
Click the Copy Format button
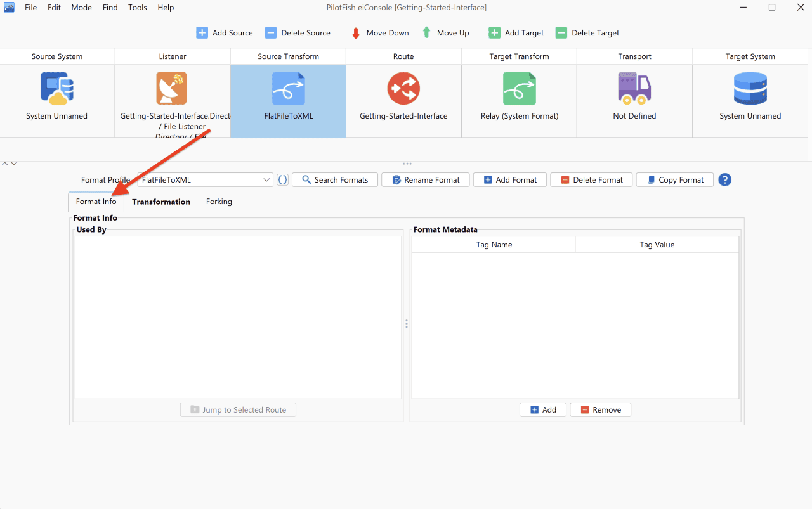675,180
